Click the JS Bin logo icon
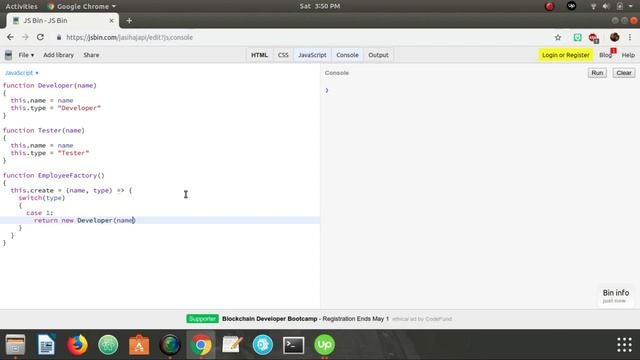This screenshot has width=640, height=360. click(x=8, y=55)
